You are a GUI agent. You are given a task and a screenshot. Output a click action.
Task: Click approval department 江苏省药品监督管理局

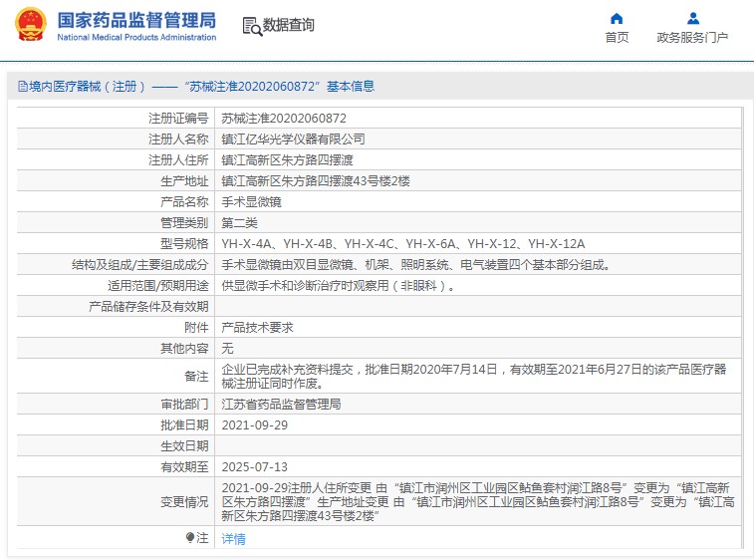(x=281, y=405)
